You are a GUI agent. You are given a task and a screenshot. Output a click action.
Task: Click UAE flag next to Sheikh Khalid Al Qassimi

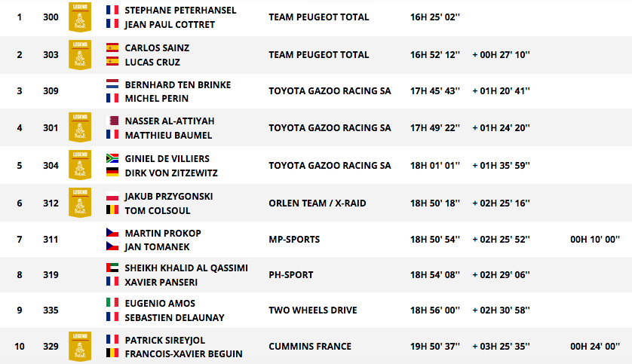coord(112,268)
